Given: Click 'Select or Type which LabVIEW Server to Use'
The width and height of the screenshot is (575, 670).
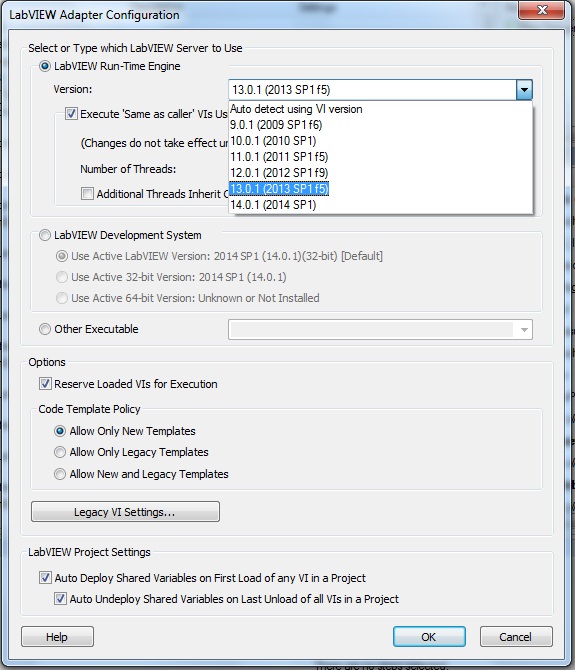Looking at the screenshot, I should [x=135, y=48].
